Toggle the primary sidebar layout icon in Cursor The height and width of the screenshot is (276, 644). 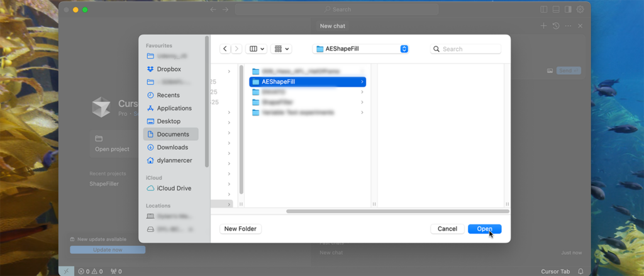click(544, 9)
